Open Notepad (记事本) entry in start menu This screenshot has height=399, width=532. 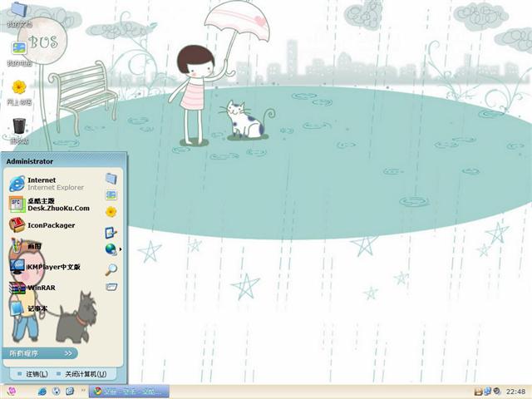click(28, 308)
